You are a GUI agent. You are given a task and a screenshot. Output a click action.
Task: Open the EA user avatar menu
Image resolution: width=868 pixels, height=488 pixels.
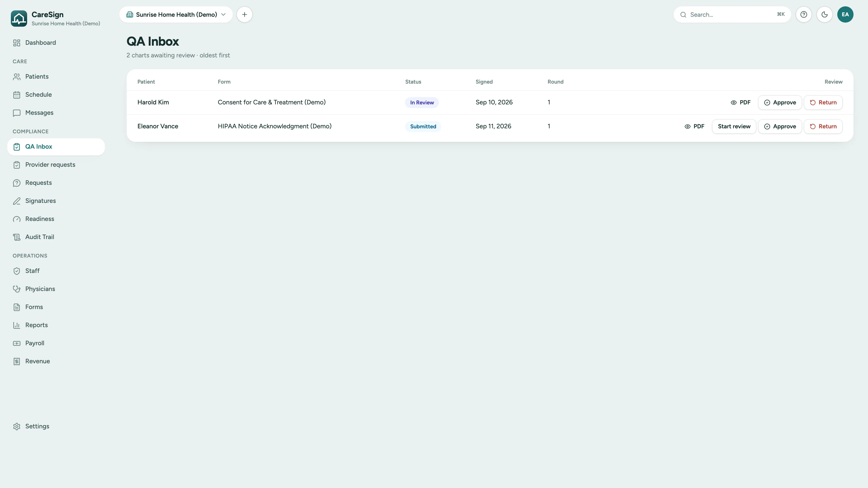pos(845,14)
